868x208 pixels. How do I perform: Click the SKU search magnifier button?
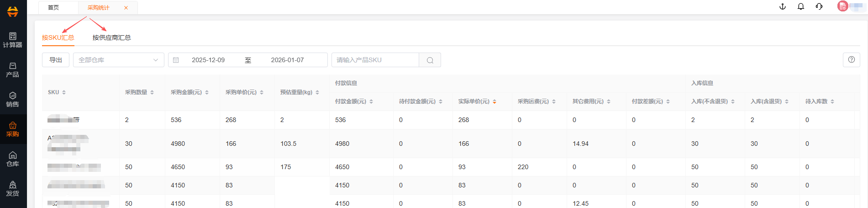tap(430, 60)
